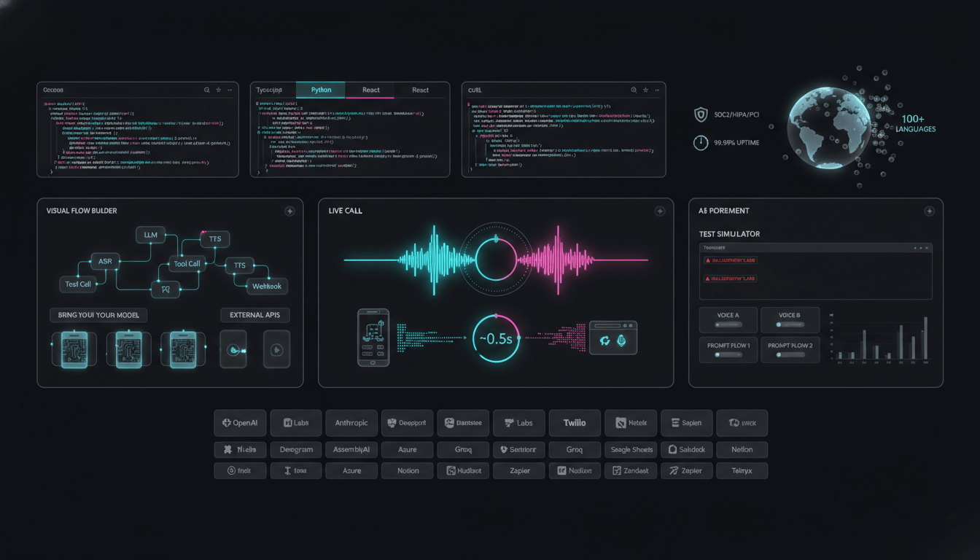This screenshot has height=560, width=980.
Task: Click the plus icon on the Live Call panel
Action: [660, 211]
